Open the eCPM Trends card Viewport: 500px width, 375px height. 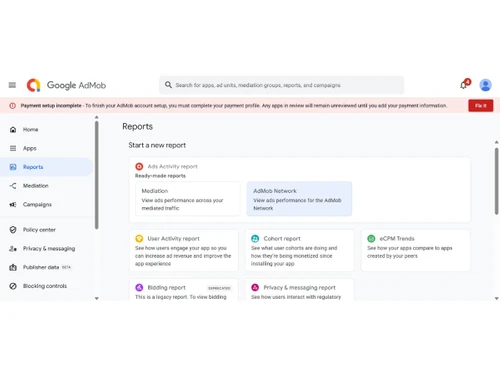(415, 250)
